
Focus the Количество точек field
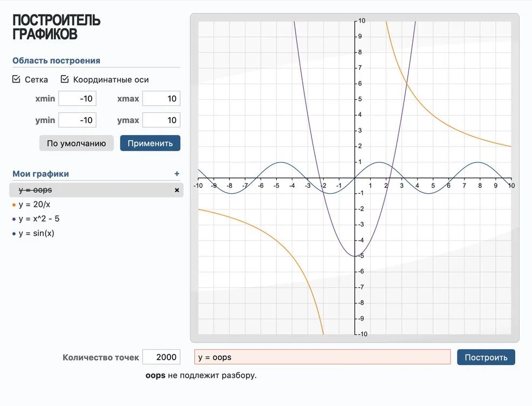pyautogui.click(x=161, y=357)
